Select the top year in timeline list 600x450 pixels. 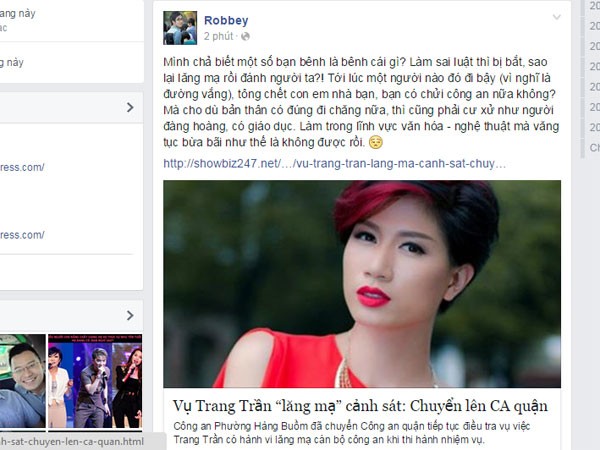click(595, 6)
